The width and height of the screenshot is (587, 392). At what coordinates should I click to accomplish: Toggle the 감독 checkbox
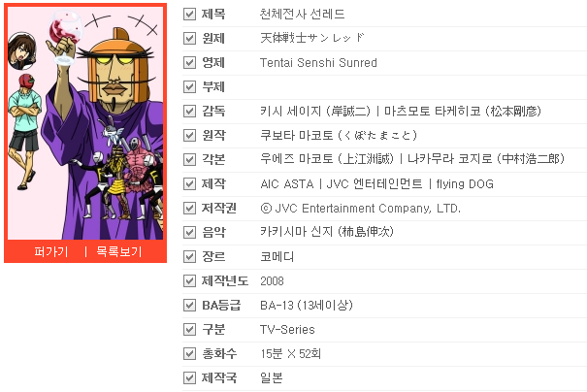pos(189,112)
